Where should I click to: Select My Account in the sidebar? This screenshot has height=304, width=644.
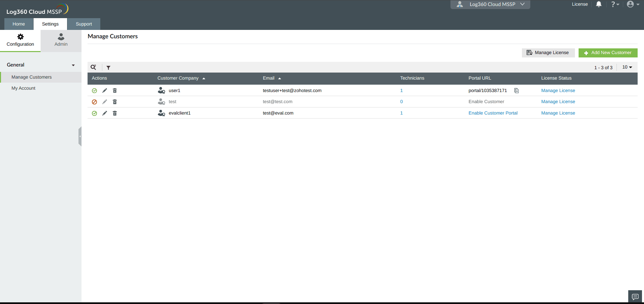coord(23,88)
